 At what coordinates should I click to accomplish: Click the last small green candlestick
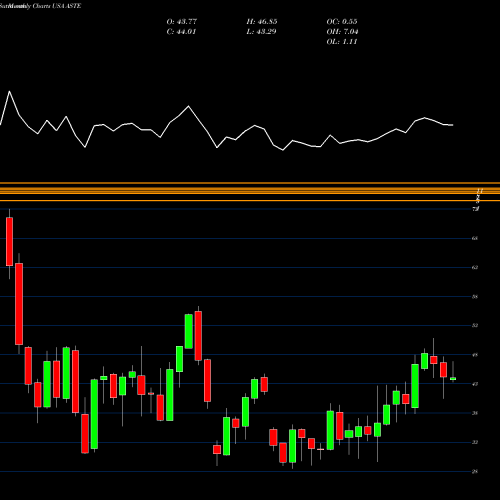[453, 379]
